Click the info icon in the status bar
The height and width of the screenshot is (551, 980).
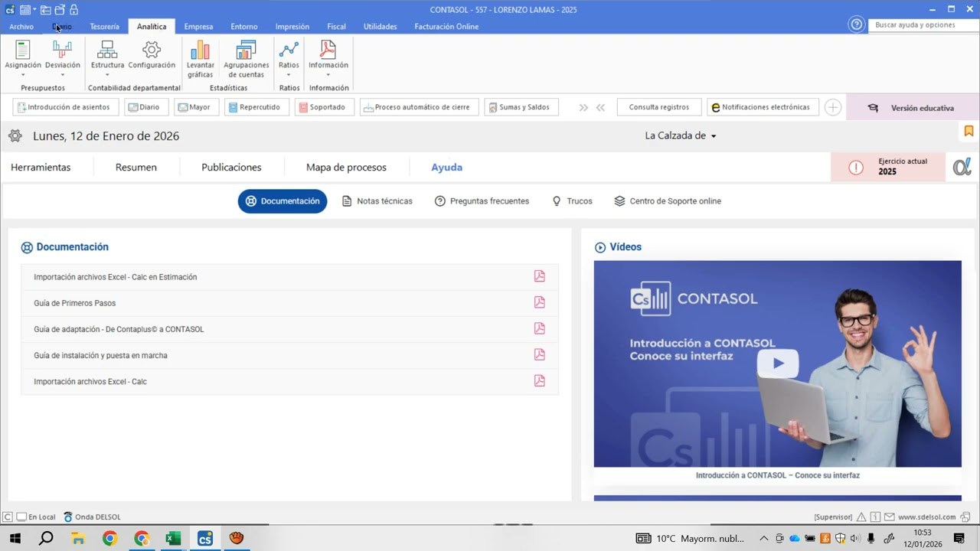pyautogui.click(x=875, y=517)
